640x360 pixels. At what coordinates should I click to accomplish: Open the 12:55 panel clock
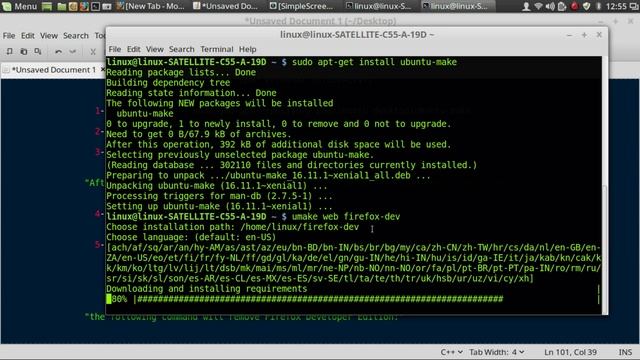point(616,6)
